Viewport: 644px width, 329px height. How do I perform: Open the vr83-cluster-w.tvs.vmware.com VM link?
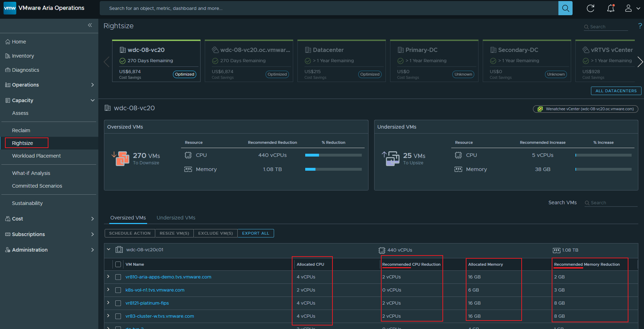coord(160,316)
